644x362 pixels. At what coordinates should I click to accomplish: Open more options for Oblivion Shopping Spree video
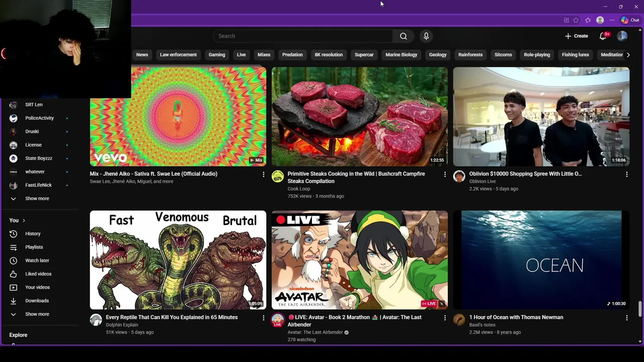point(626,174)
